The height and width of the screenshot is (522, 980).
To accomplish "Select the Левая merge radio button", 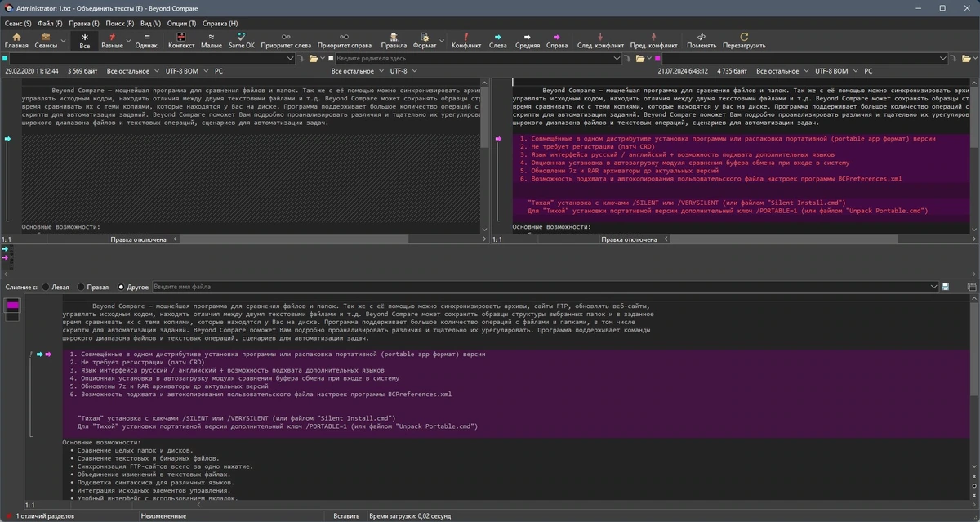I will click(x=46, y=287).
